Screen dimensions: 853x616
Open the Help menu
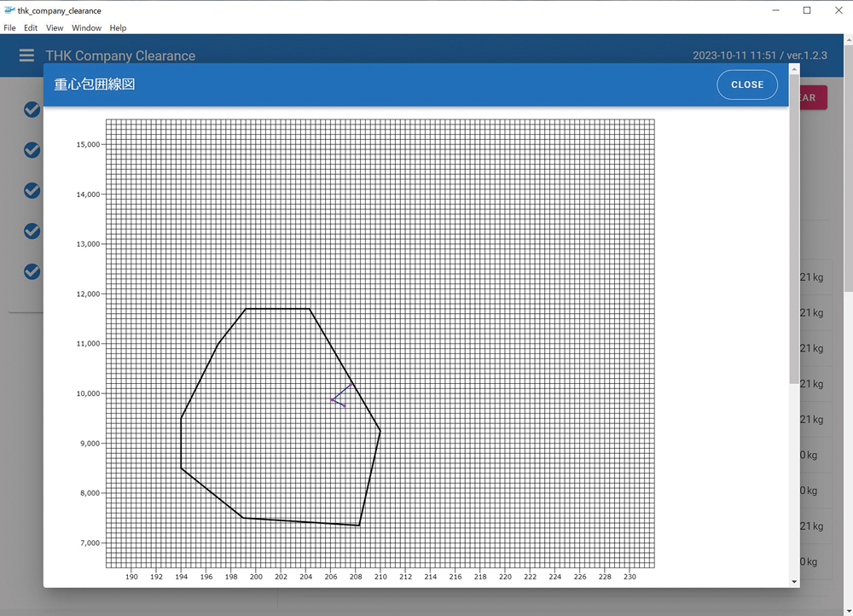point(119,28)
